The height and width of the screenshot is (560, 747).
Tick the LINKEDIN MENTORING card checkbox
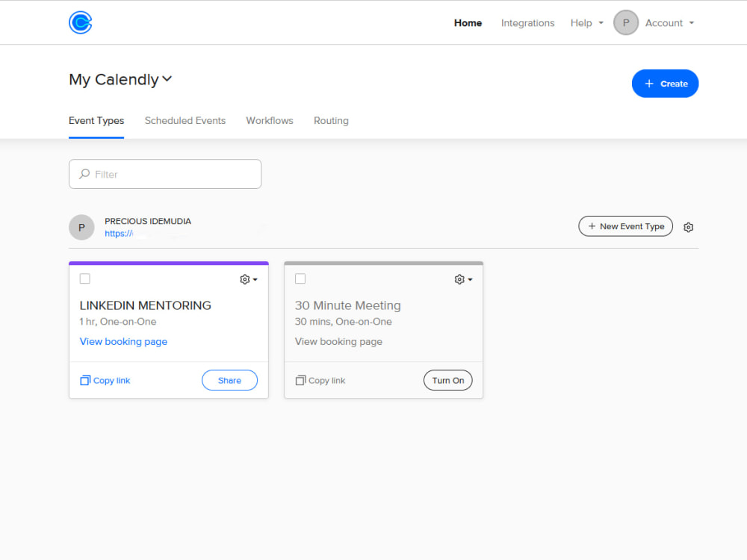[x=85, y=279]
